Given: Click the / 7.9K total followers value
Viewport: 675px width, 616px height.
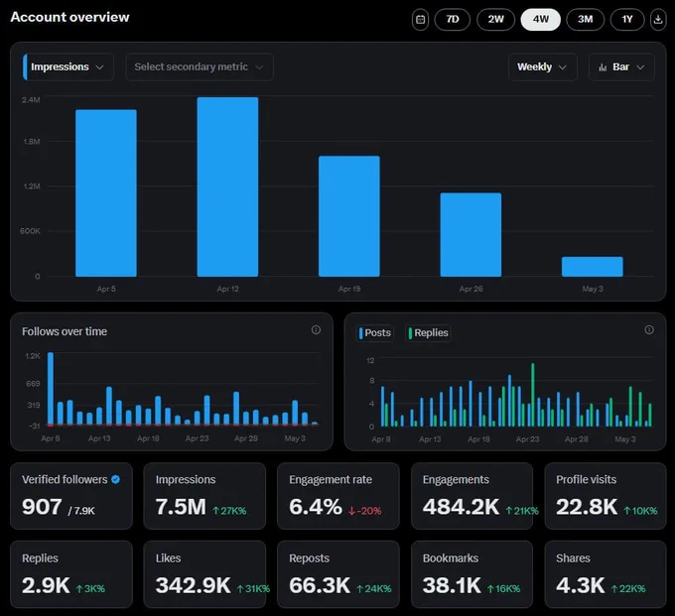Looking at the screenshot, I should coord(81,511).
